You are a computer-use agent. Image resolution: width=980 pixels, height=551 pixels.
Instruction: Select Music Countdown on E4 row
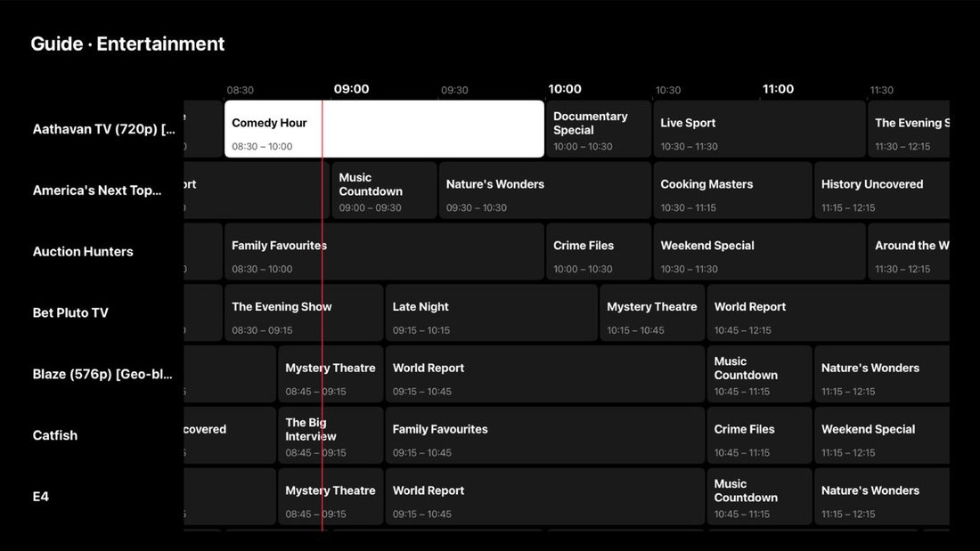(759, 496)
